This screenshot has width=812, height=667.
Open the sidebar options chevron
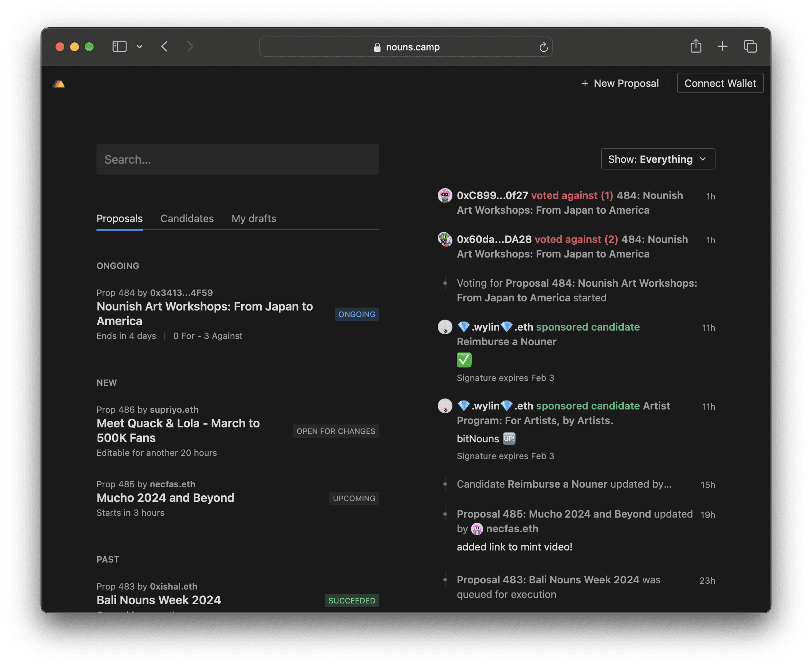click(x=140, y=46)
